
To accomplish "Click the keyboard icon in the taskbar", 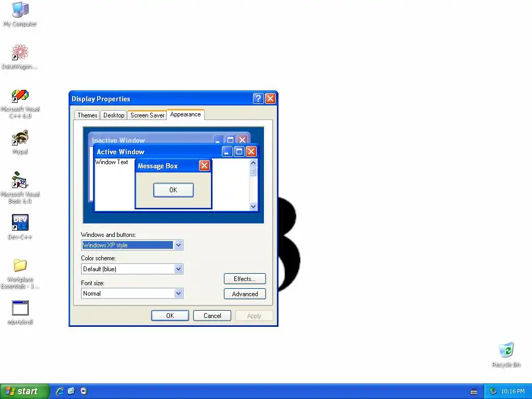I will (x=474, y=392).
